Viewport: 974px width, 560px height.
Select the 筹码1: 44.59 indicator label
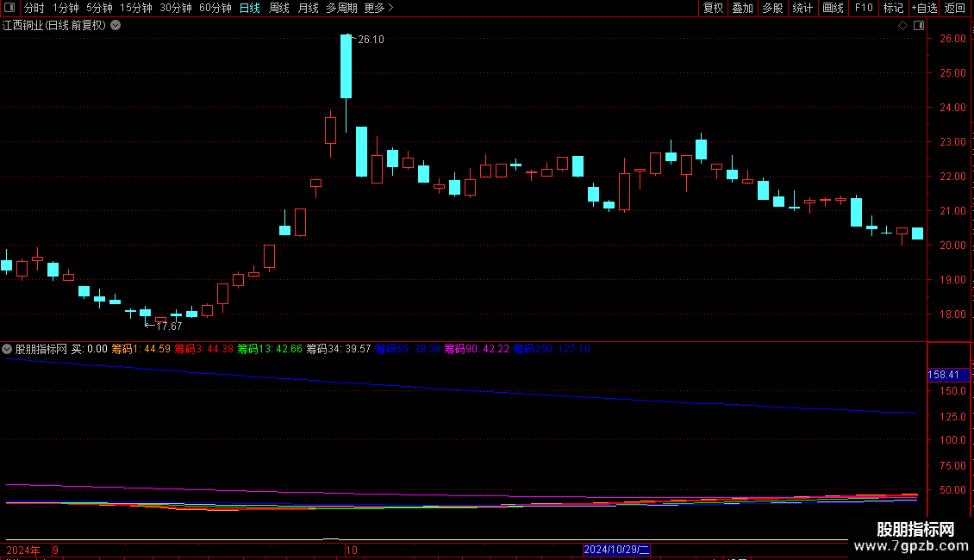click(x=141, y=349)
